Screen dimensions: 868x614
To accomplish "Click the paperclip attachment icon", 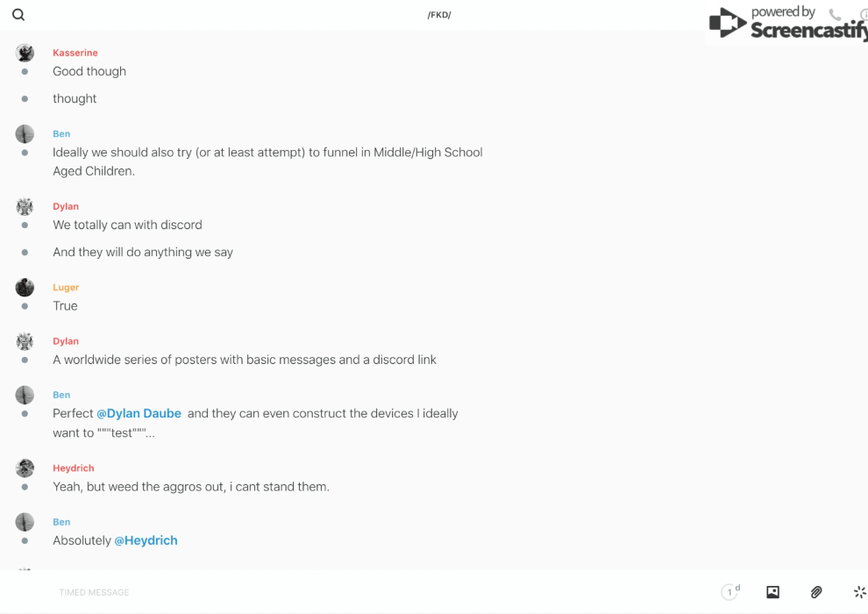I will pos(816,592).
